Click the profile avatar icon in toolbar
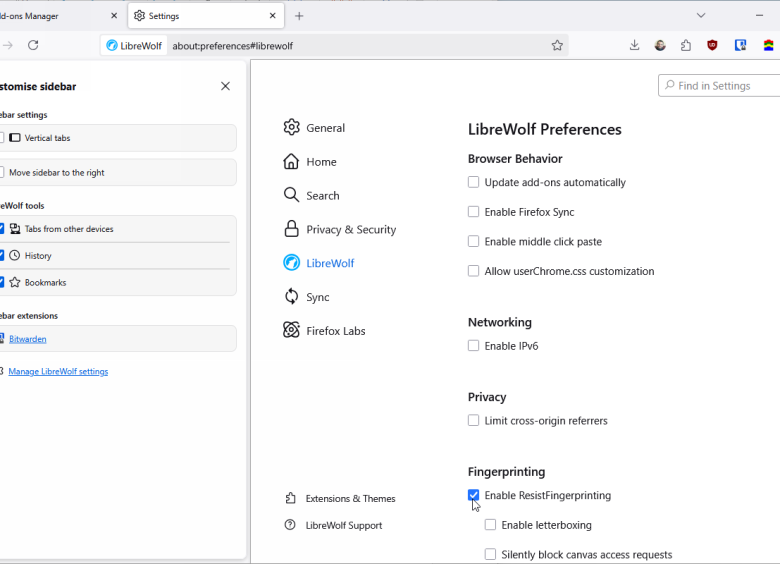Screen dimensions: 780x564 coord(660,45)
